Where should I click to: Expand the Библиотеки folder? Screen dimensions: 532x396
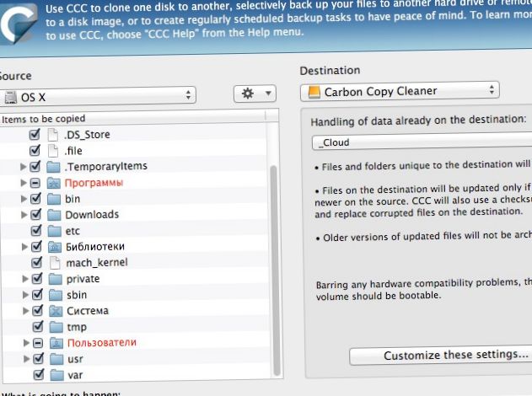(24, 247)
